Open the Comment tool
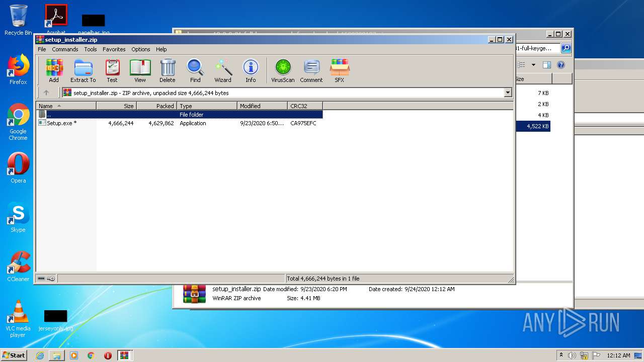 [311, 70]
